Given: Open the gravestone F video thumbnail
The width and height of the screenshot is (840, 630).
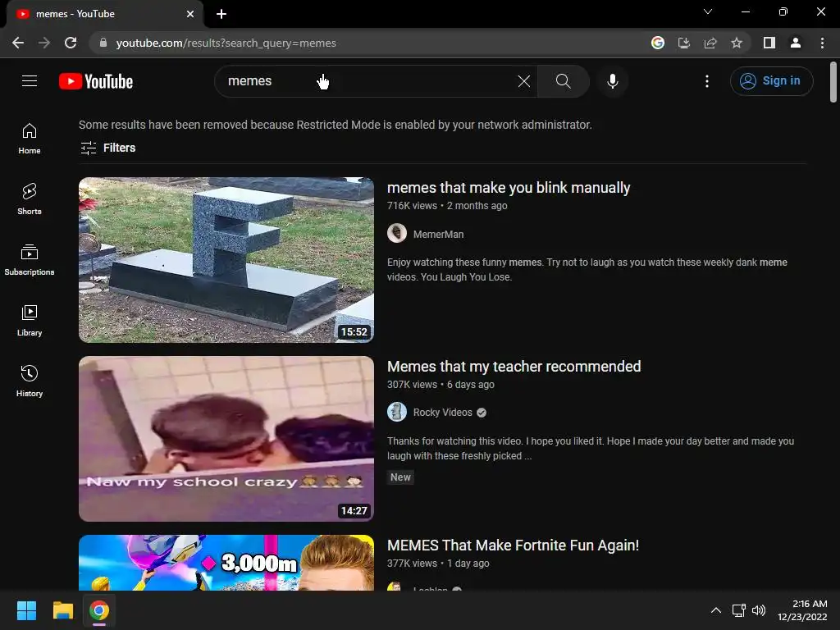Looking at the screenshot, I should (226, 260).
